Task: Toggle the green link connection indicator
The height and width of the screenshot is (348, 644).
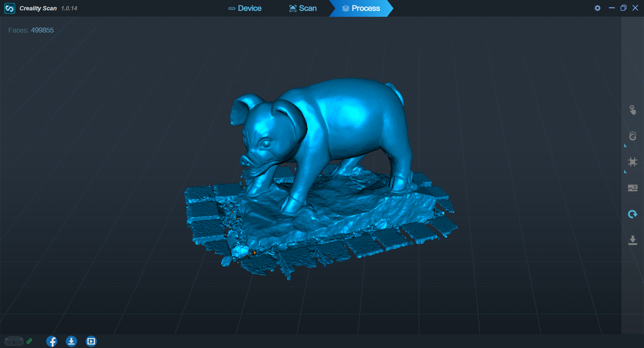Action: click(x=30, y=341)
